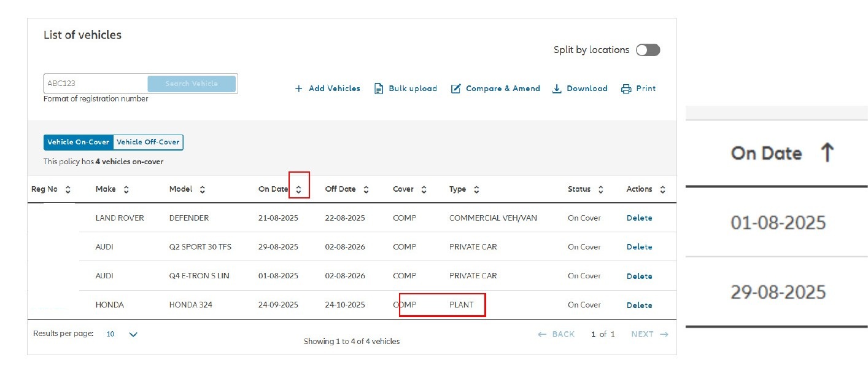This screenshot has width=868, height=365.
Task: Switch to Vehicle Off-Cover tab
Action: tap(149, 142)
